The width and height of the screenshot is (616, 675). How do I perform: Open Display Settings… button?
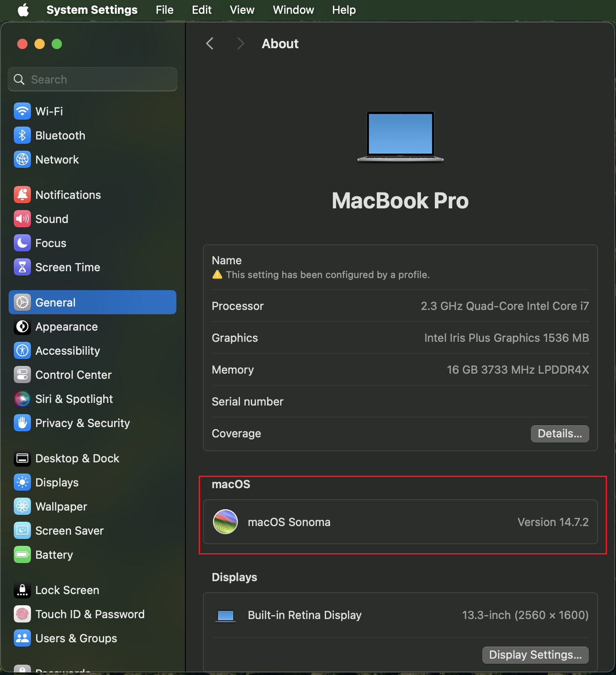click(x=536, y=655)
